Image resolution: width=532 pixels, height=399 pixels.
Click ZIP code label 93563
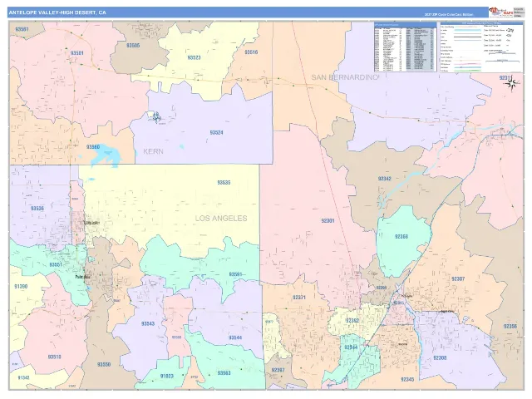[224, 373]
